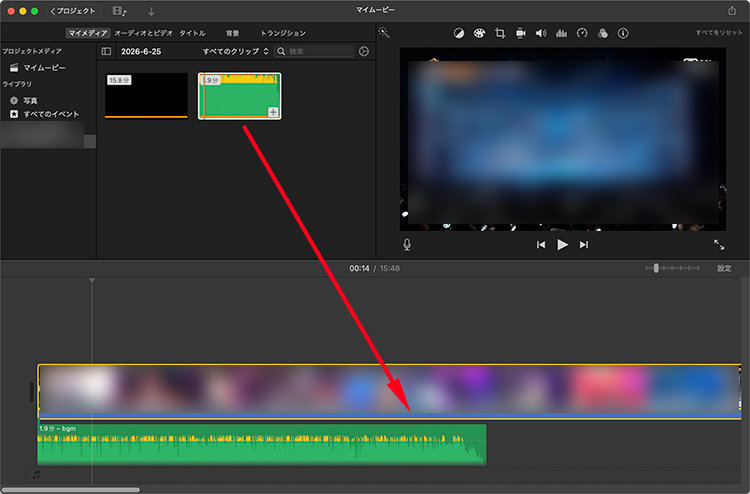The image size is (750, 494).
Task: Click the 検索 search field
Action: coord(314,51)
